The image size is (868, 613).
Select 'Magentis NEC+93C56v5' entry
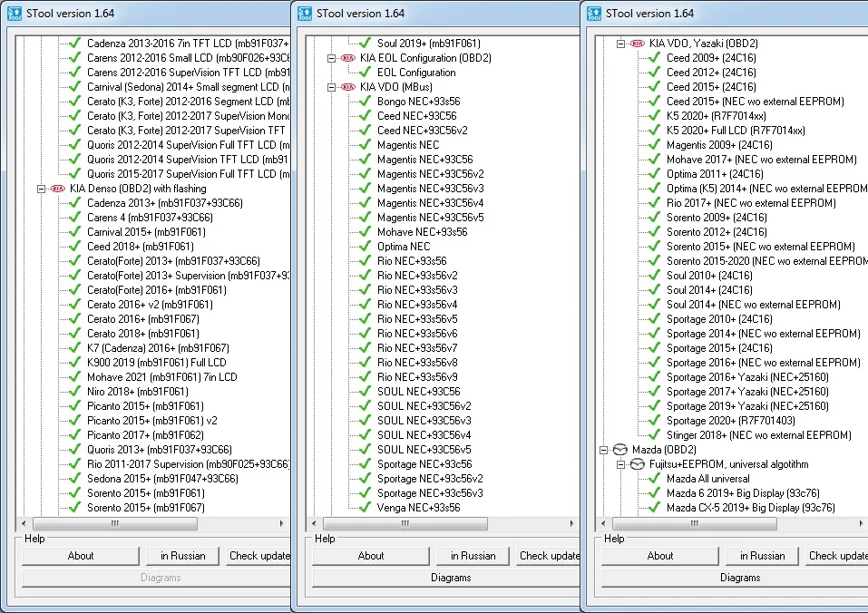click(x=431, y=218)
